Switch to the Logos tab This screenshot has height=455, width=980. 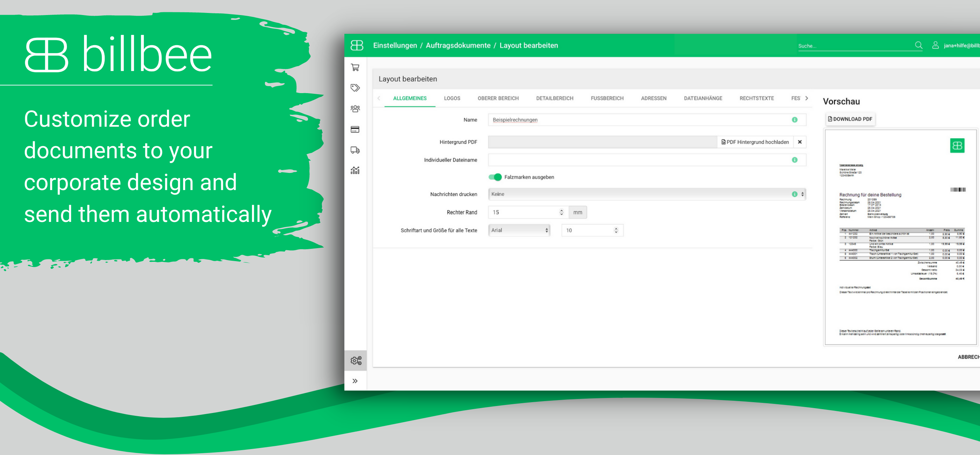(451, 98)
